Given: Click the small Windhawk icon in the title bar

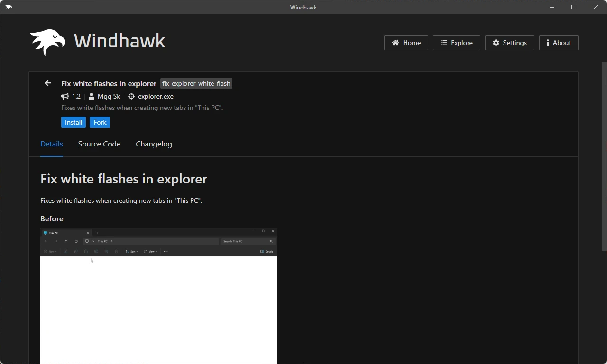Looking at the screenshot, I should tap(8, 7).
